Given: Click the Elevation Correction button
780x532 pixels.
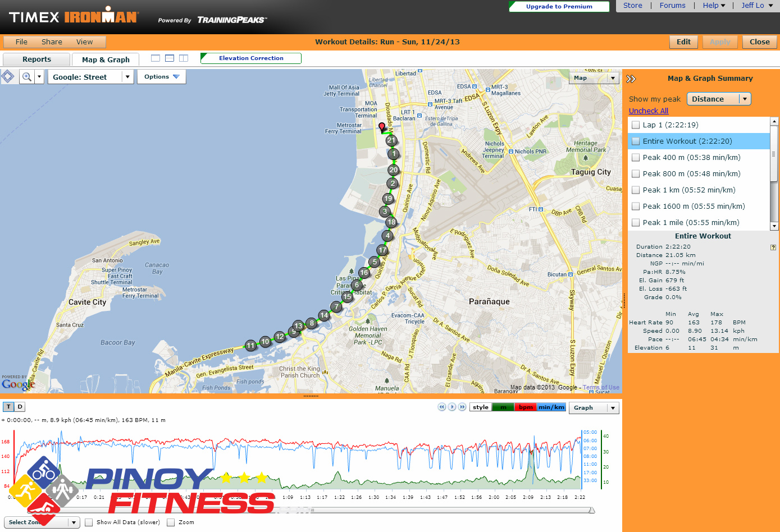Looking at the screenshot, I should pyautogui.click(x=251, y=58).
